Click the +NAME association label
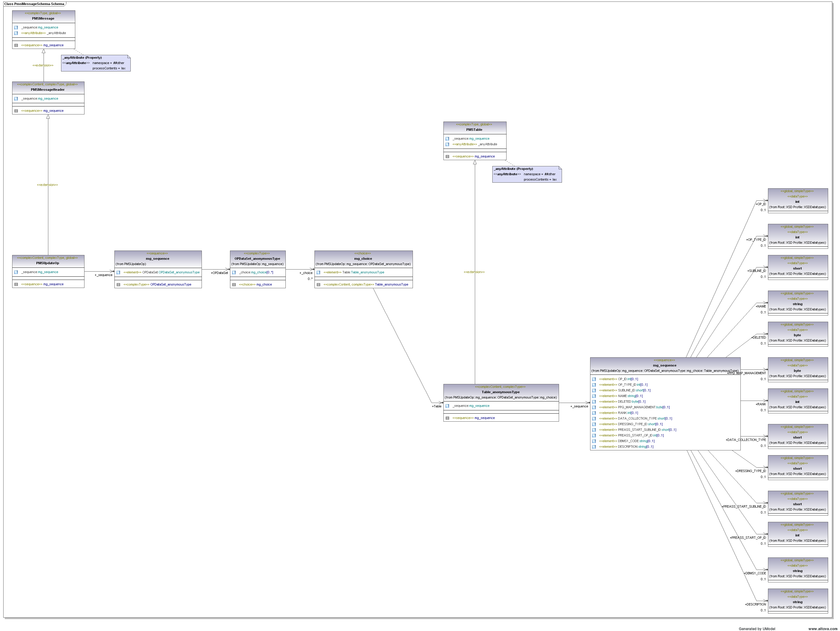 click(761, 307)
